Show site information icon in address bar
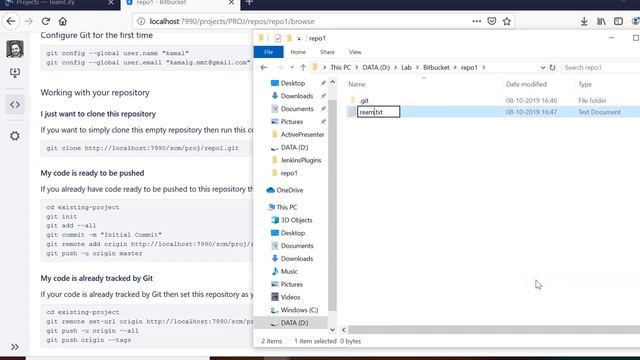This screenshot has width=640, height=360. 141,21
